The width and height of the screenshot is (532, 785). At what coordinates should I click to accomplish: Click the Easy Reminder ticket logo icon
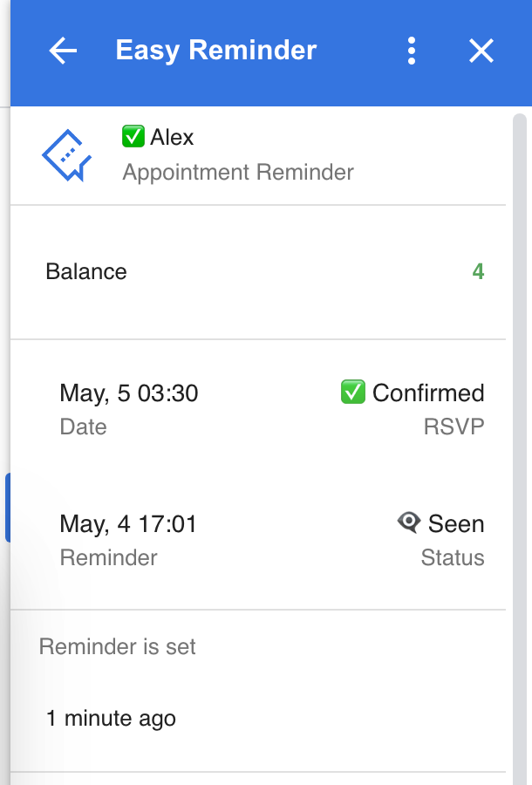coord(67,155)
